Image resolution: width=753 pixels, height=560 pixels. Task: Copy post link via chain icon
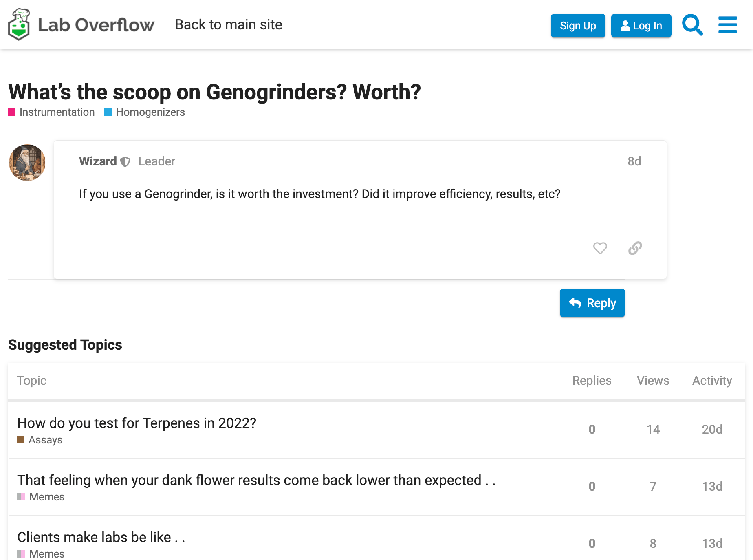[x=635, y=248]
